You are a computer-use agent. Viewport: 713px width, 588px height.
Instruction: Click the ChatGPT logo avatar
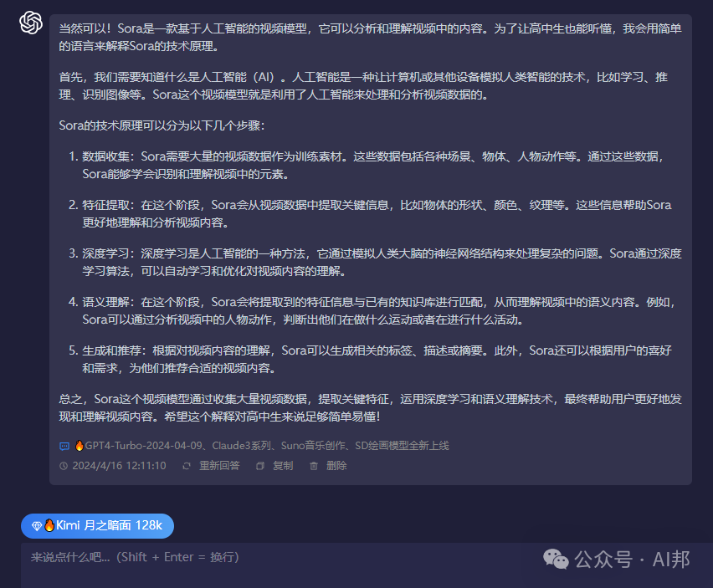point(31,23)
